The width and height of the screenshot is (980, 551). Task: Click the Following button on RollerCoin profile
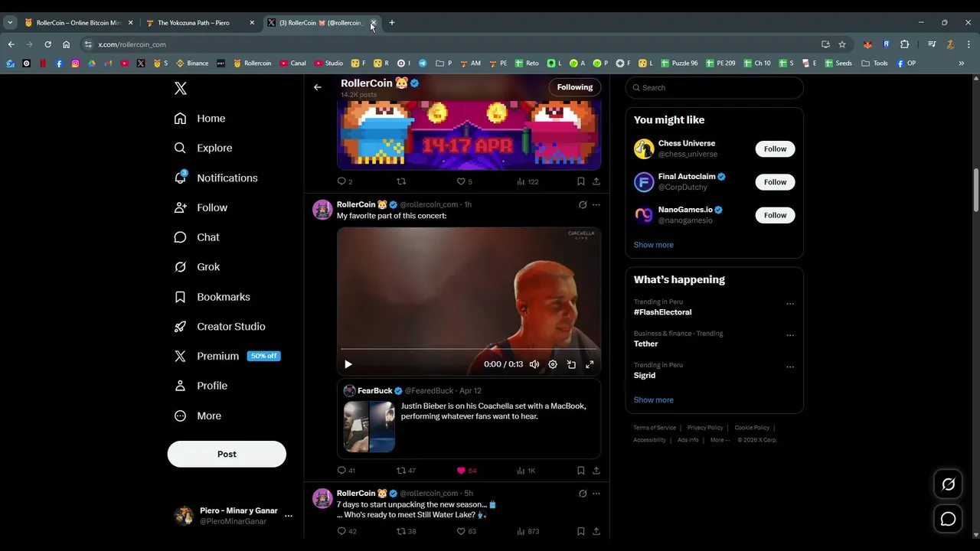[x=575, y=87]
